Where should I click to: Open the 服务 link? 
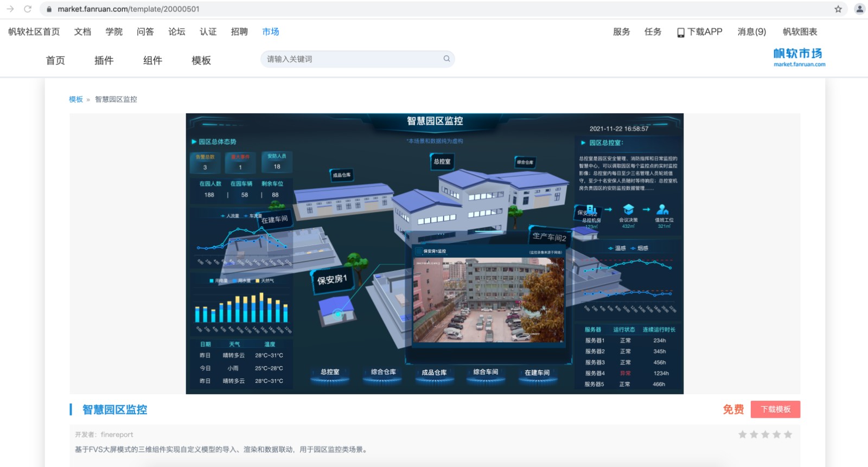(x=622, y=32)
